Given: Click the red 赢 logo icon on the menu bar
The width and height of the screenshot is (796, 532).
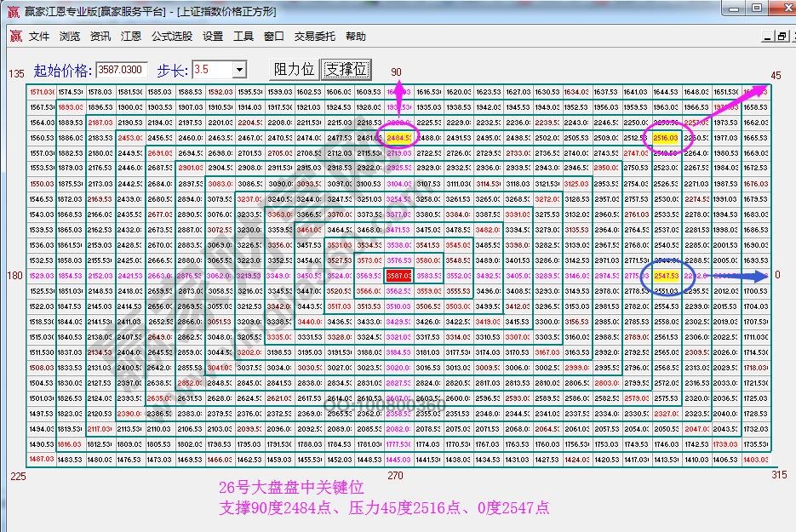Looking at the screenshot, I should (14, 36).
